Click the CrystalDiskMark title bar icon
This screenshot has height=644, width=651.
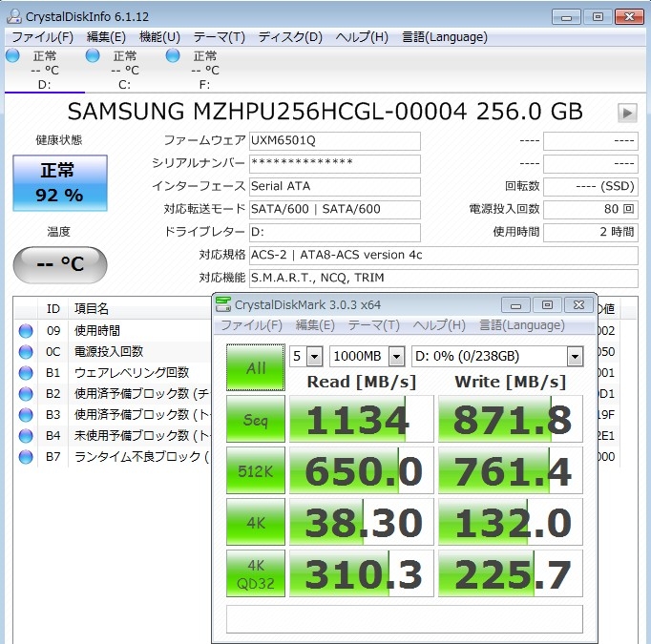(x=223, y=304)
